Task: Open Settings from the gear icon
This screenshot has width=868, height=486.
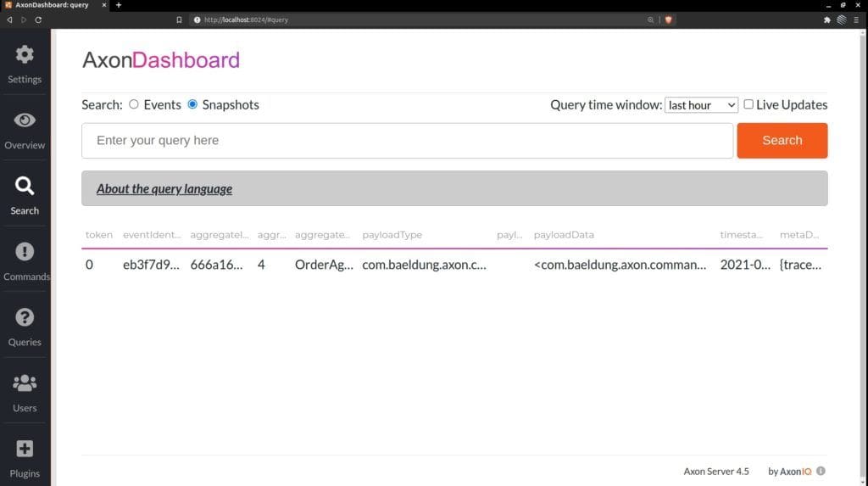Action: click(x=25, y=55)
